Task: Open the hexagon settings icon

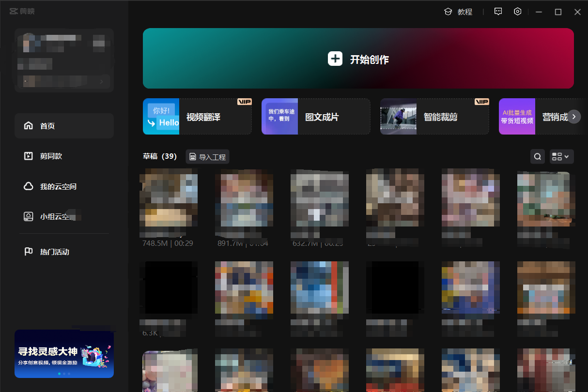Action: 518,12
